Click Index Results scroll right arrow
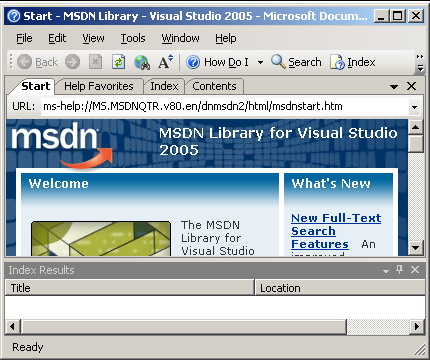 [417, 326]
